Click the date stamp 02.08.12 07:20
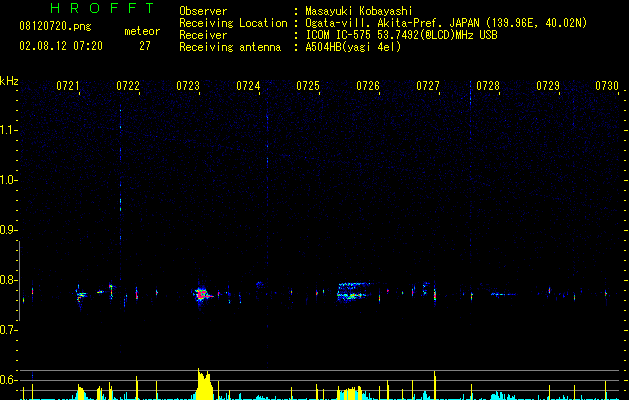 point(61,46)
